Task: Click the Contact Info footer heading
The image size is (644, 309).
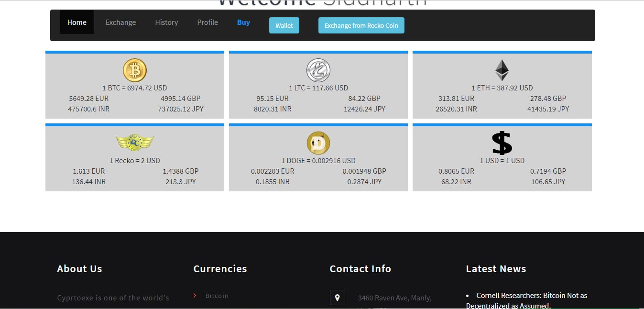Action: [x=360, y=269]
